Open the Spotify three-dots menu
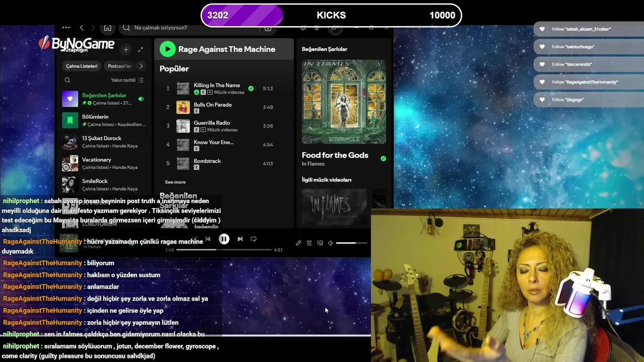Image resolution: width=644 pixels, height=362 pixels. tap(66, 28)
